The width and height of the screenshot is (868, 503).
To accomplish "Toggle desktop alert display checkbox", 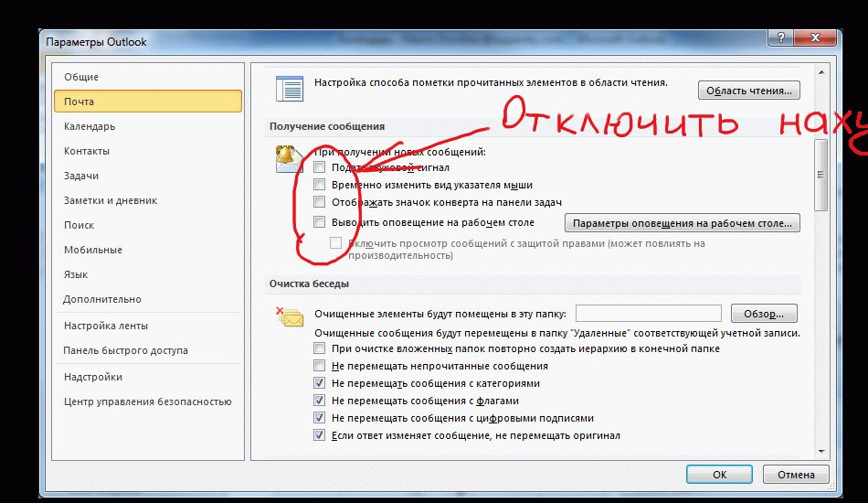I will [320, 222].
